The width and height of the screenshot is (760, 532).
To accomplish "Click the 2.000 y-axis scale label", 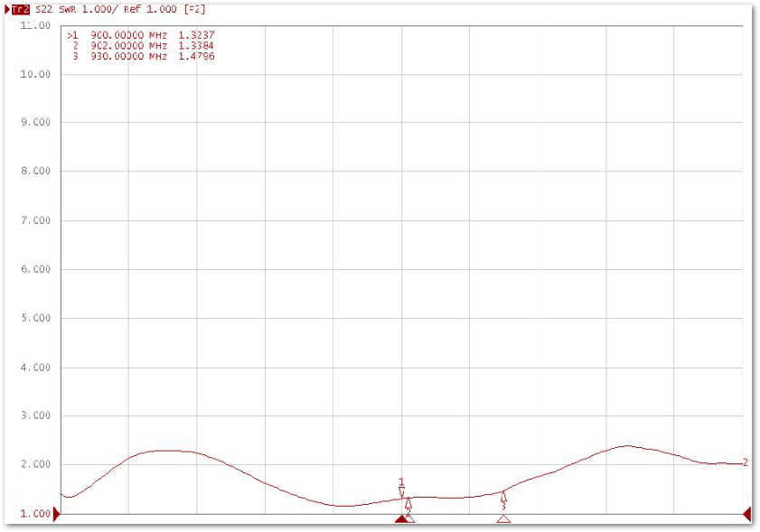I will (35, 465).
